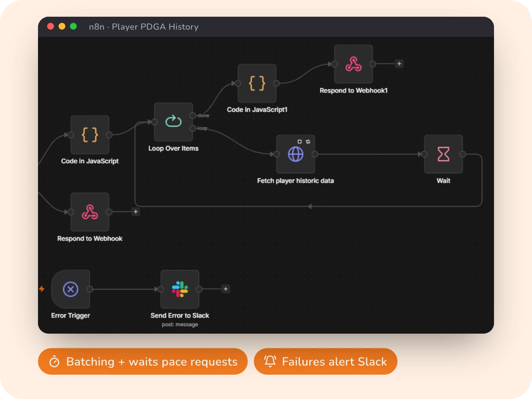Close the n8n window with red button
The image size is (532, 399).
click(x=51, y=26)
